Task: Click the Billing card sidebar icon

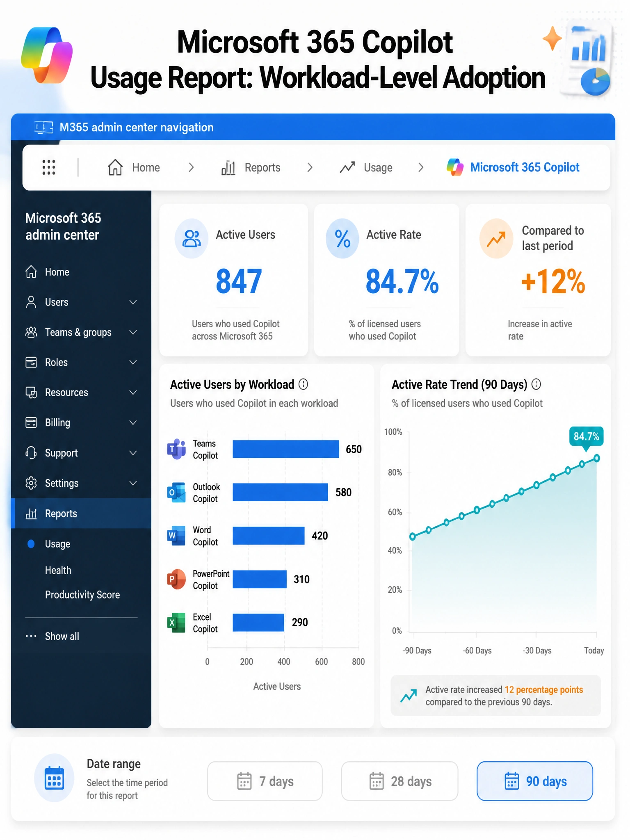Action: 31,422
